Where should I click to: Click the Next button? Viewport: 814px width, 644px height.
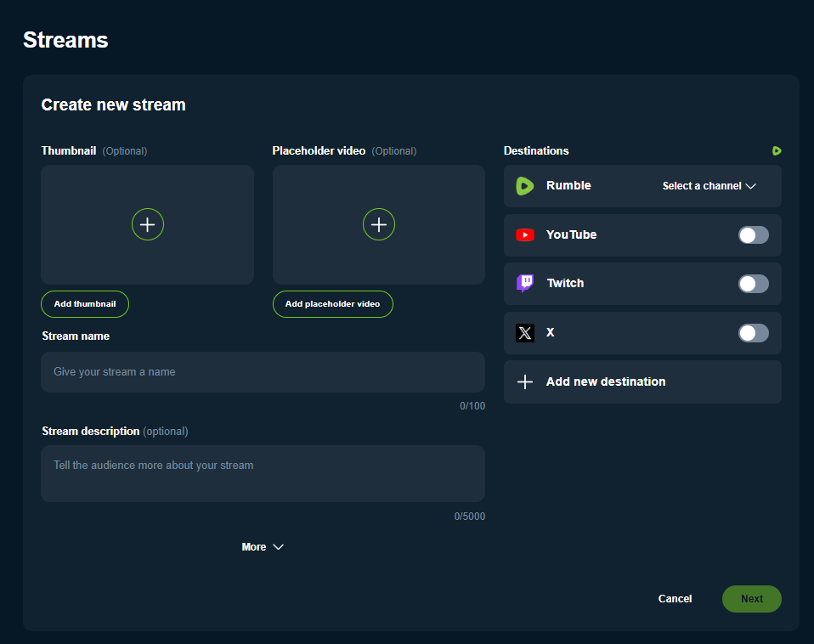752,599
